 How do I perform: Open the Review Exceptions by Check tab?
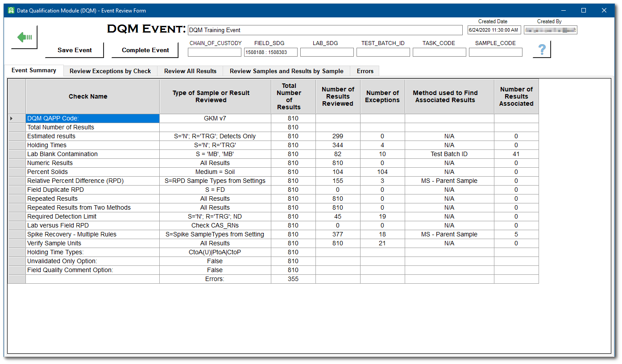tap(110, 71)
